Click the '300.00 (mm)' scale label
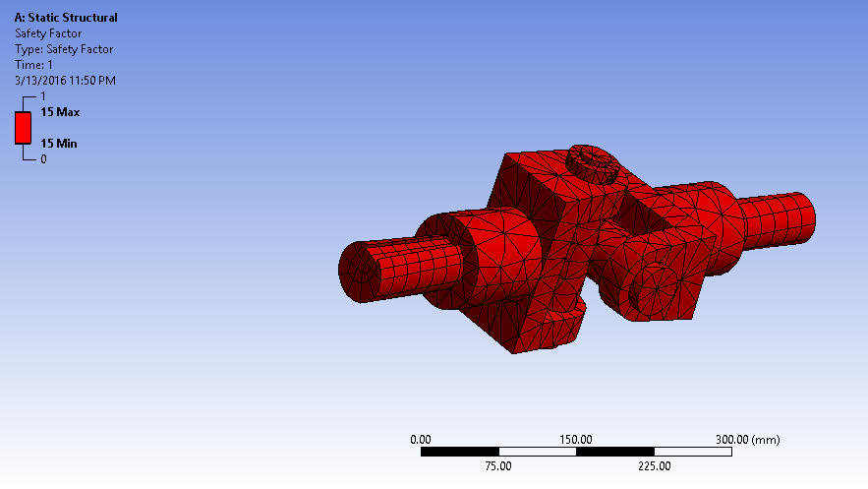The width and height of the screenshot is (868, 489). (x=747, y=440)
